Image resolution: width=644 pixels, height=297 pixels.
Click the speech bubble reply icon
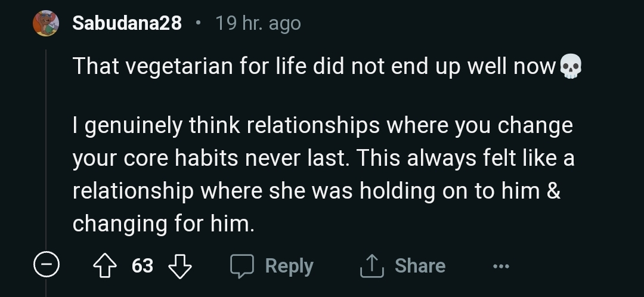[x=242, y=266]
